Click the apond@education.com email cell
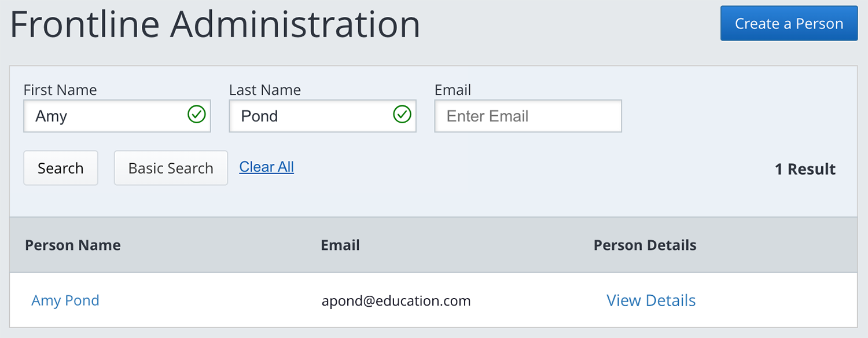 click(396, 300)
